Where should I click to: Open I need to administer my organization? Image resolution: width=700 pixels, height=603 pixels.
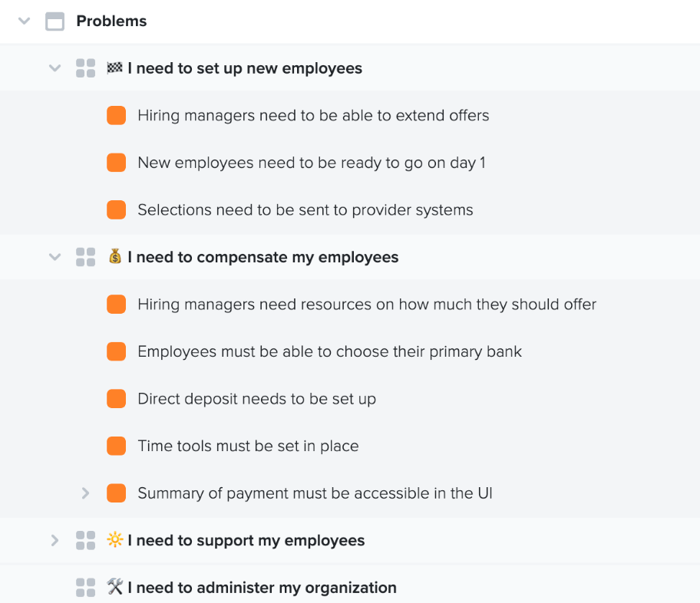point(262,588)
